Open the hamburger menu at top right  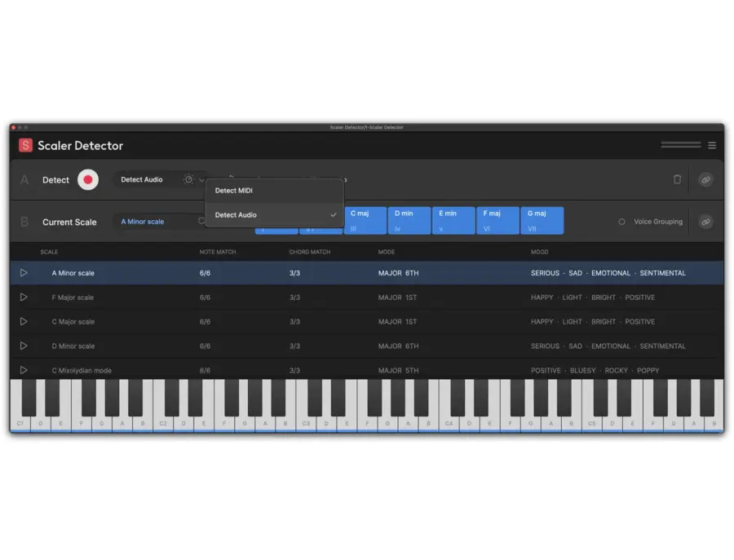coord(712,145)
